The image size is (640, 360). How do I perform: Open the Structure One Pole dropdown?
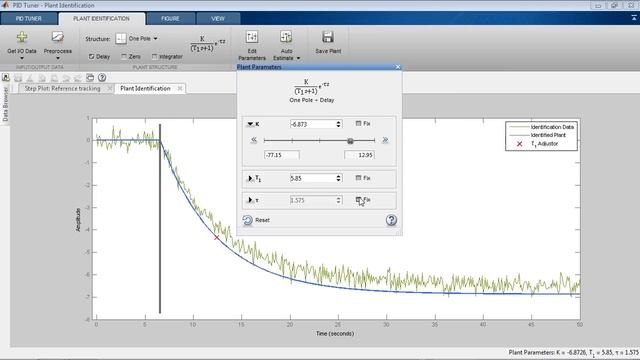point(156,39)
